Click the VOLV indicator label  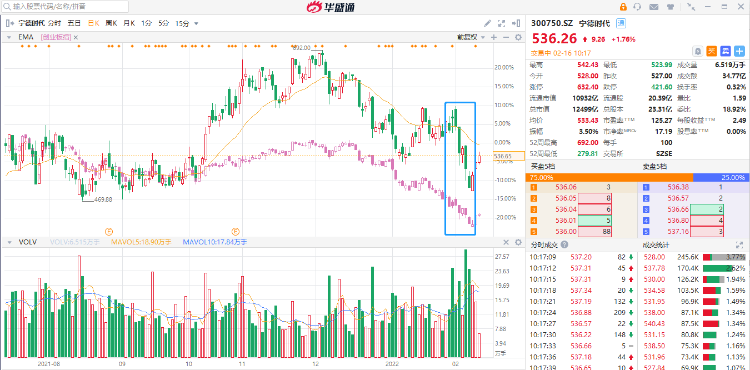(x=28, y=242)
